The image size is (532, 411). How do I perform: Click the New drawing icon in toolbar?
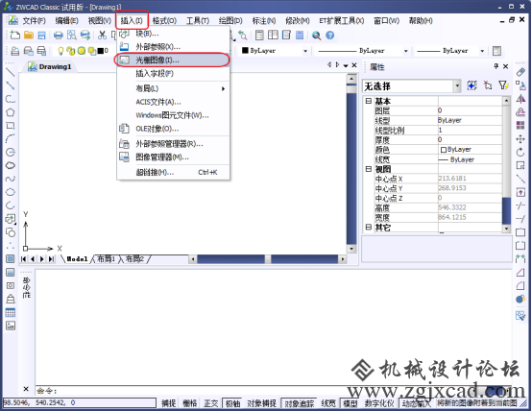(15, 35)
